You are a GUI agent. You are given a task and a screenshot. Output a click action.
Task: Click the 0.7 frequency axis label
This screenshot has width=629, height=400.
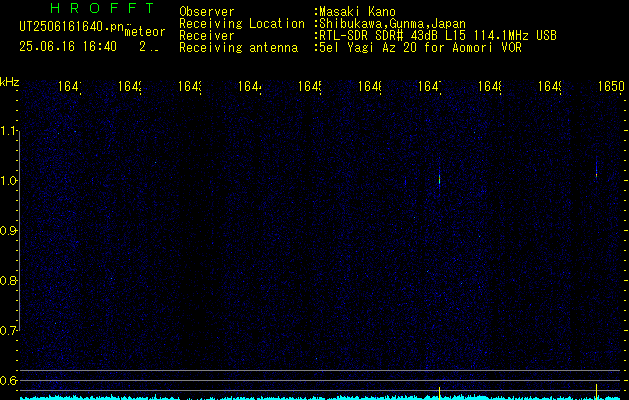click(9, 331)
